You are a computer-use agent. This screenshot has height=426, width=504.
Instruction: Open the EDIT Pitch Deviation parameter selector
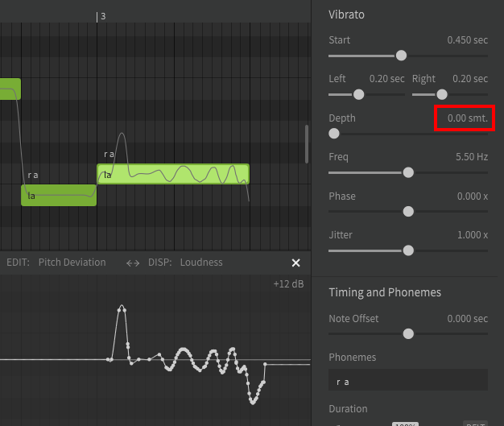pyautogui.click(x=72, y=263)
